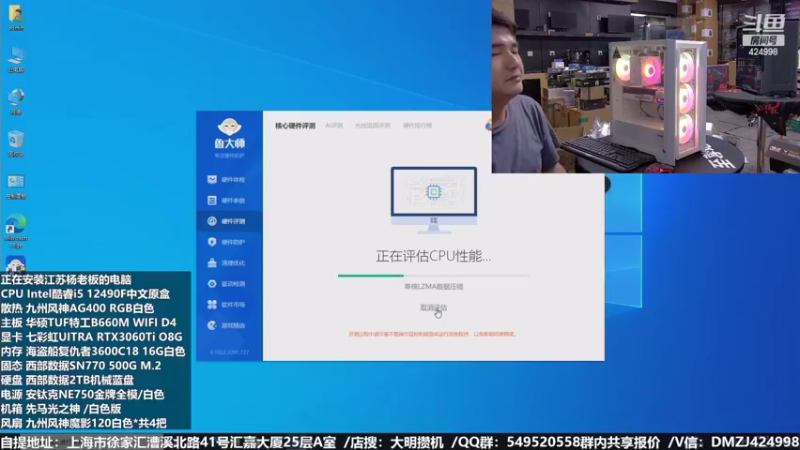Click the '散热 九州风神AG400 RGB白色' overlay line

(x=77, y=308)
